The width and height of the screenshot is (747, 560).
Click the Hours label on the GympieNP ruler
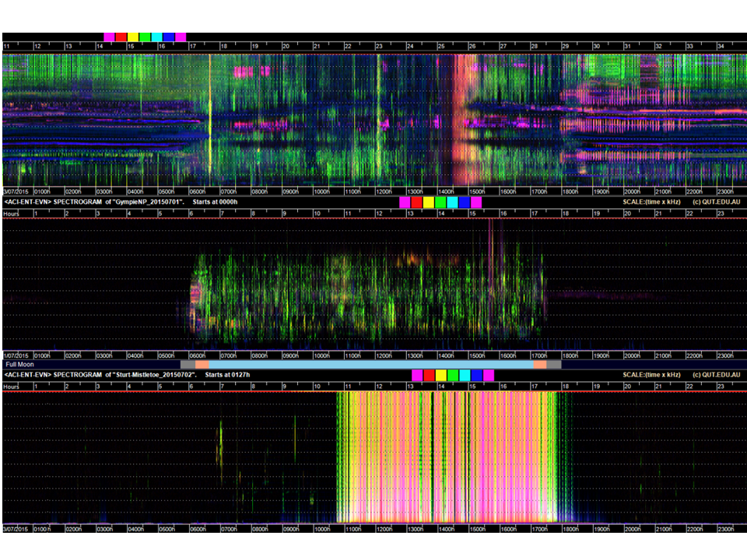12,214
